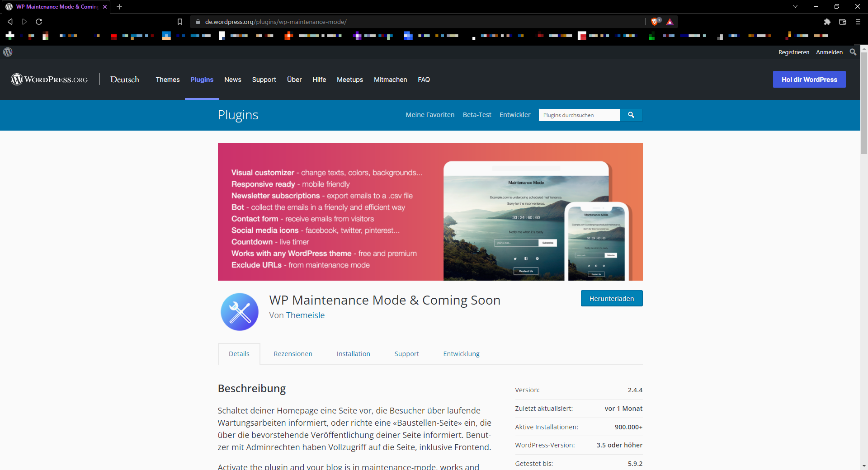The width and height of the screenshot is (868, 470).
Task: Click the Registrieren link
Action: point(794,52)
